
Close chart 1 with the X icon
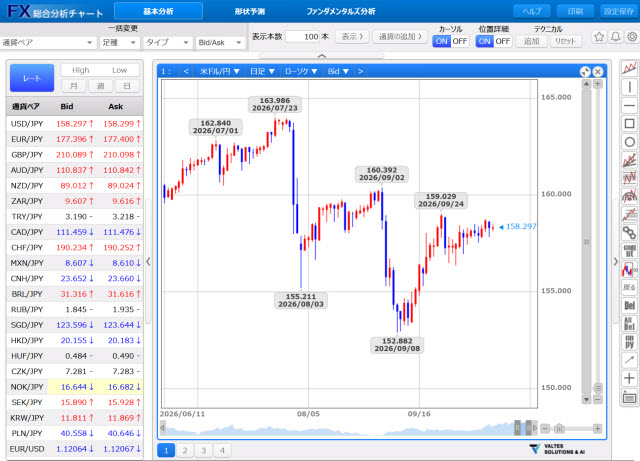pyautogui.click(x=598, y=71)
